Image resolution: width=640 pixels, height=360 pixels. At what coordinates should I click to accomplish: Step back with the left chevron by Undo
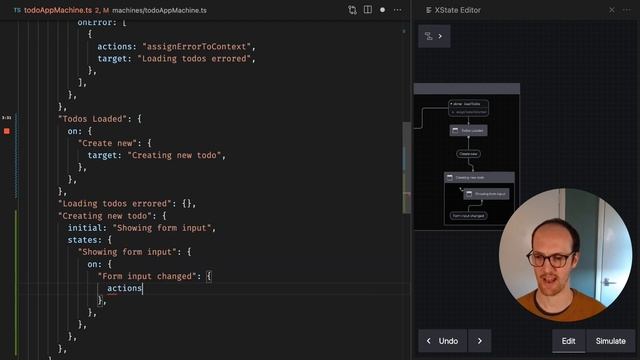[x=429, y=341]
